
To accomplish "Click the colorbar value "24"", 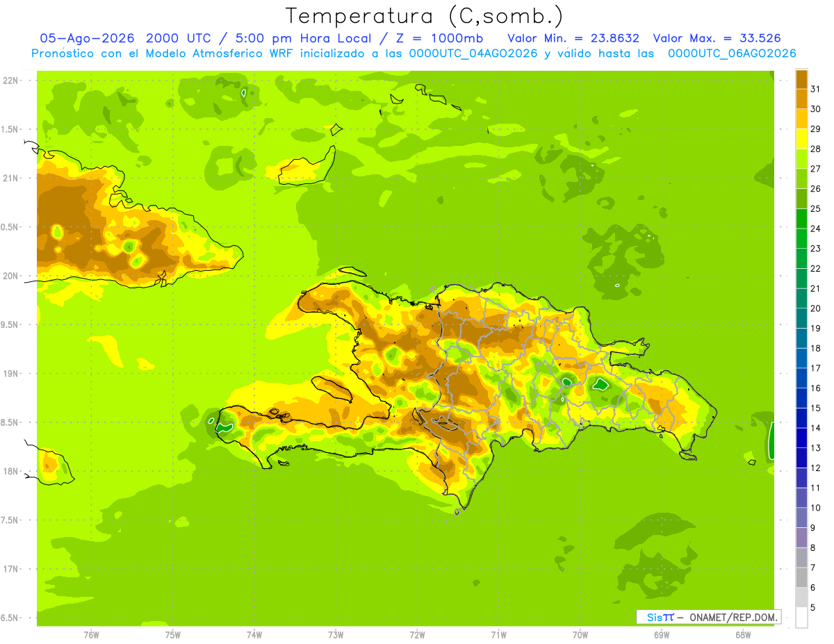I will point(816,229).
